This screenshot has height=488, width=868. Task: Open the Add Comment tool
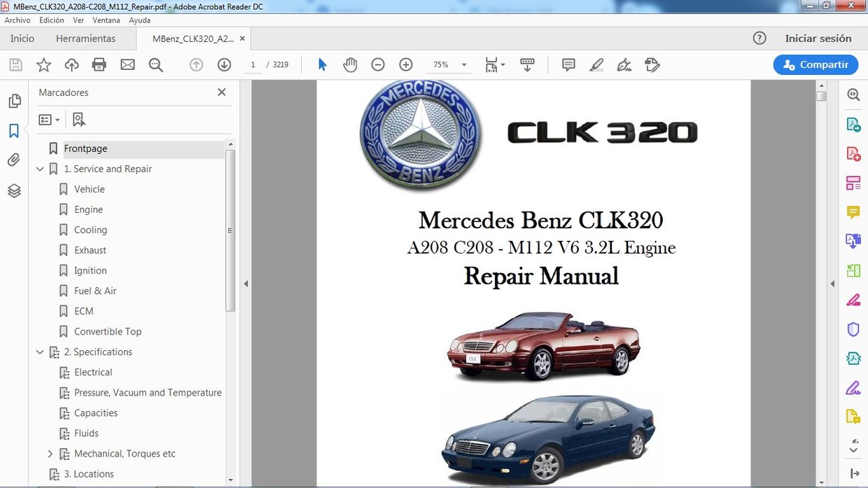[x=568, y=64]
